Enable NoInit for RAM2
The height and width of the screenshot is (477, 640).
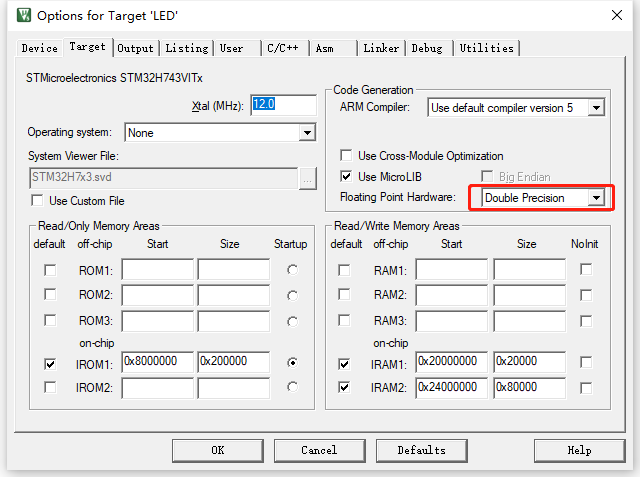tap(586, 295)
